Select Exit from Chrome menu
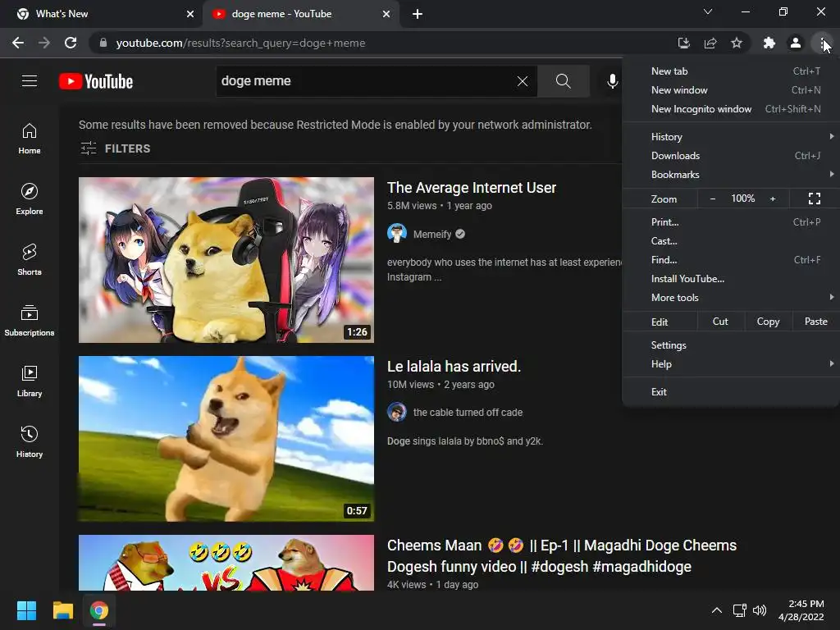This screenshot has height=630, width=840. tap(731, 391)
